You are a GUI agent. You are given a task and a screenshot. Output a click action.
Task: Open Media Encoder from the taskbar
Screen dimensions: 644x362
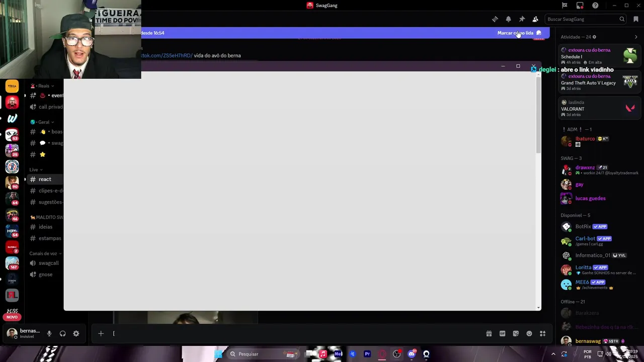click(338, 354)
